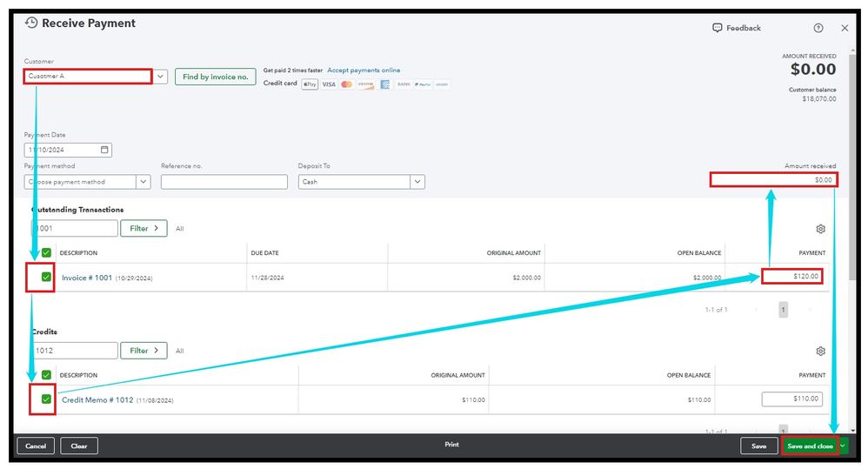This screenshot has width=868, height=476.
Task: Click the Feedback speech bubble icon
Action: pyautogui.click(x=717, y=28)
